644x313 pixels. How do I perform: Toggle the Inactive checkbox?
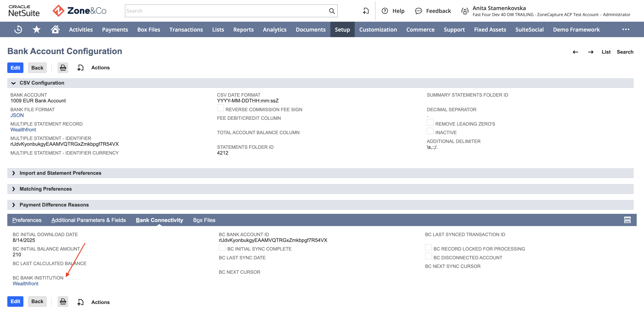430,131
